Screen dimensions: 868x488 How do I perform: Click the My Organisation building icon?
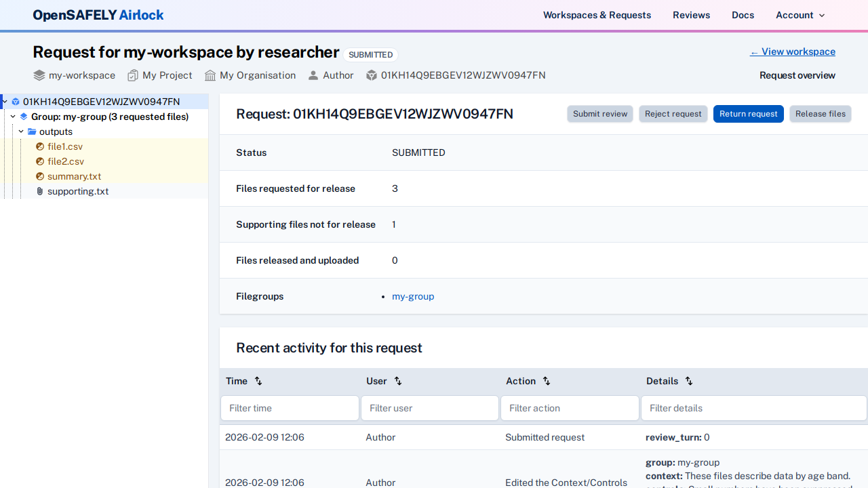pyautogui.click(x=209, y=75)
